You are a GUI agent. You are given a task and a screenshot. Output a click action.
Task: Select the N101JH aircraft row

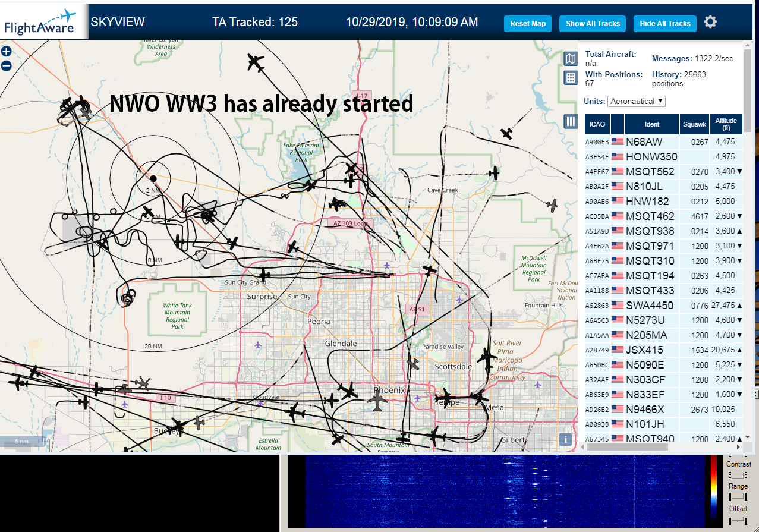664,424
